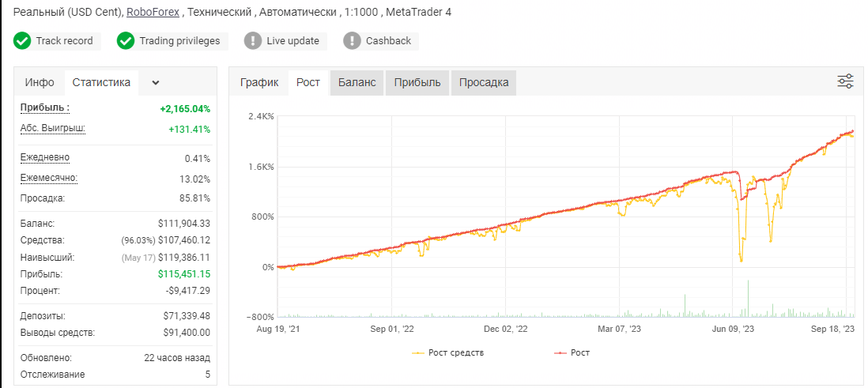The height and width of the screenshot is (388, 868).
Task: Toggle the Рост средств legend series
Action: [448, 352]
